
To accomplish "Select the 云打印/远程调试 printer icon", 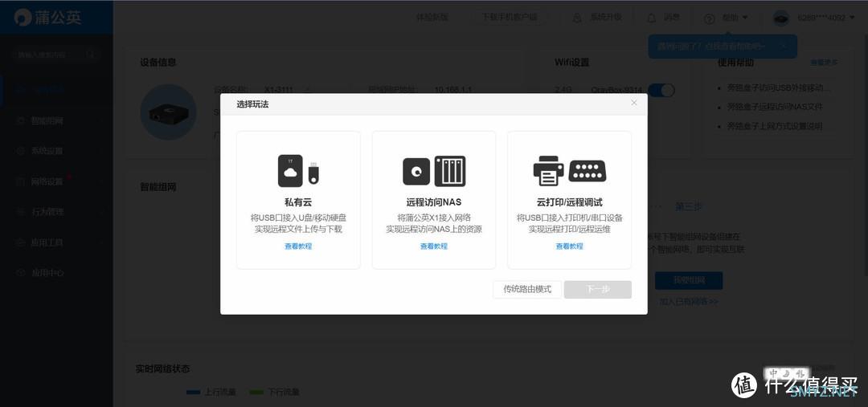I will [570, 171].
